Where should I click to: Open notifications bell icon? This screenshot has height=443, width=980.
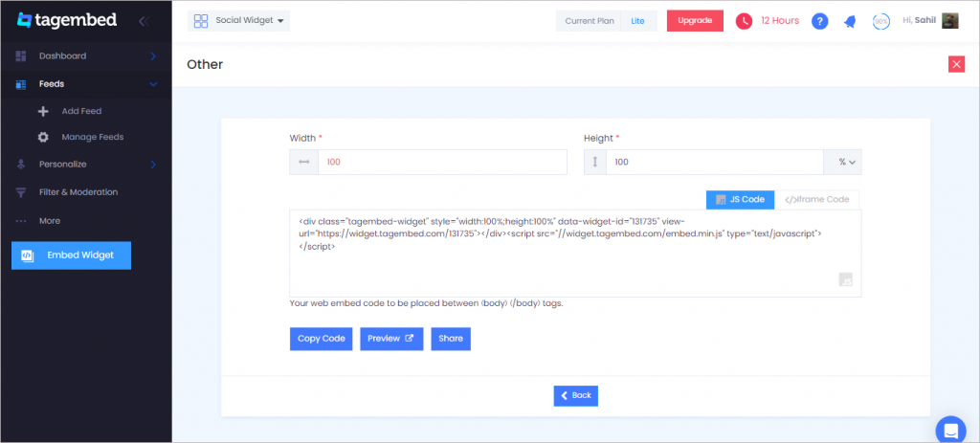[x=850, y=21]
